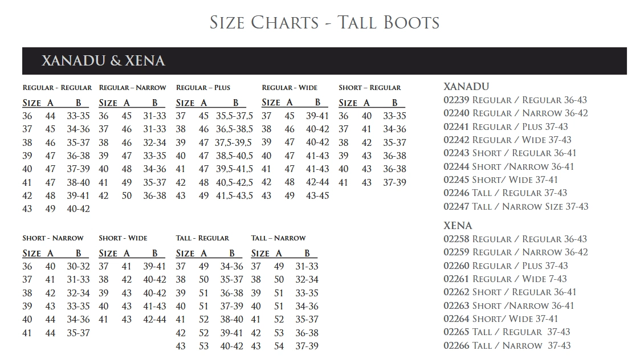Click the XANADU & XENA banner heading

click(x=103, y=61)
